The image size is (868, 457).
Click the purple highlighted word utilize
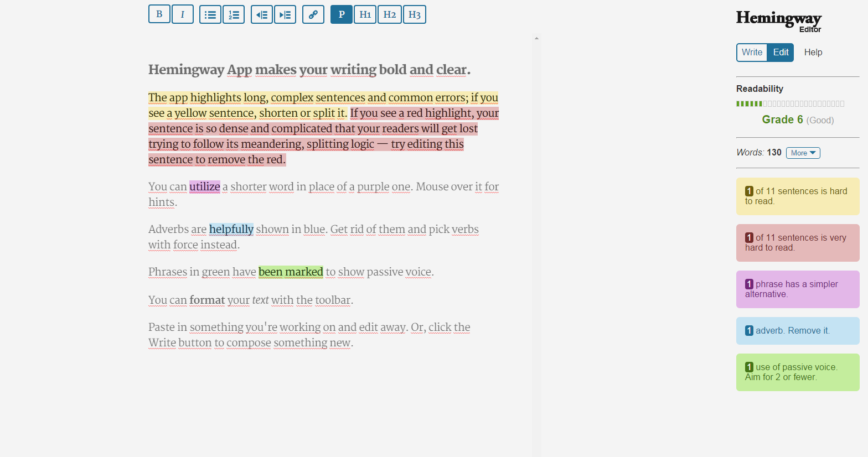205,186
